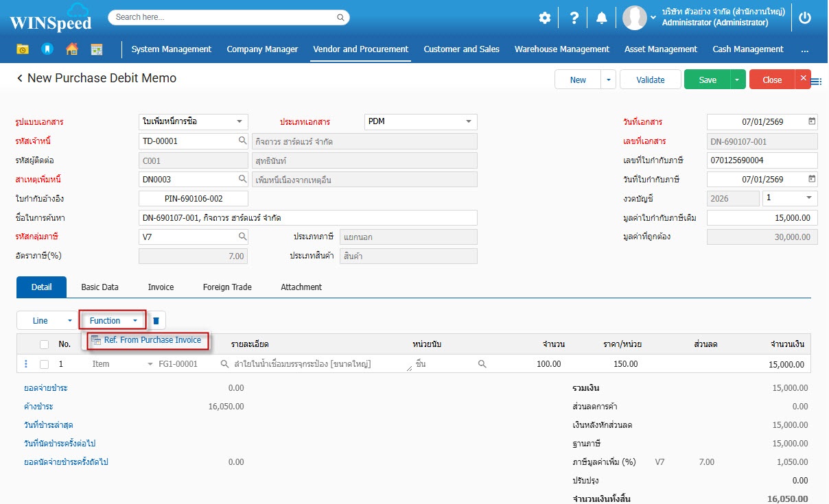Open the Customer and Sales menu

(x=461, y=49)
